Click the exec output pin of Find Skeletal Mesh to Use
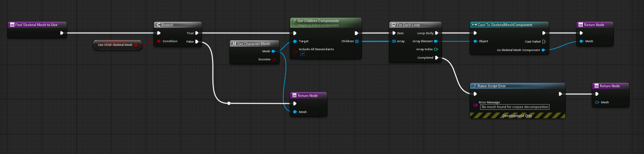Viewport: 644px width, 154px height. (62, 33)
